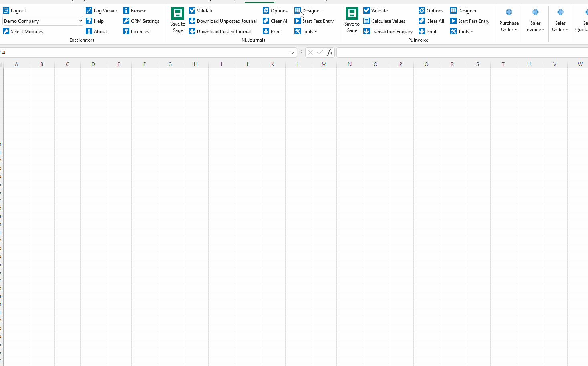Open Purchase Order dropdown
This screenshot has width=588, height=366.
(x=509, y=20)
